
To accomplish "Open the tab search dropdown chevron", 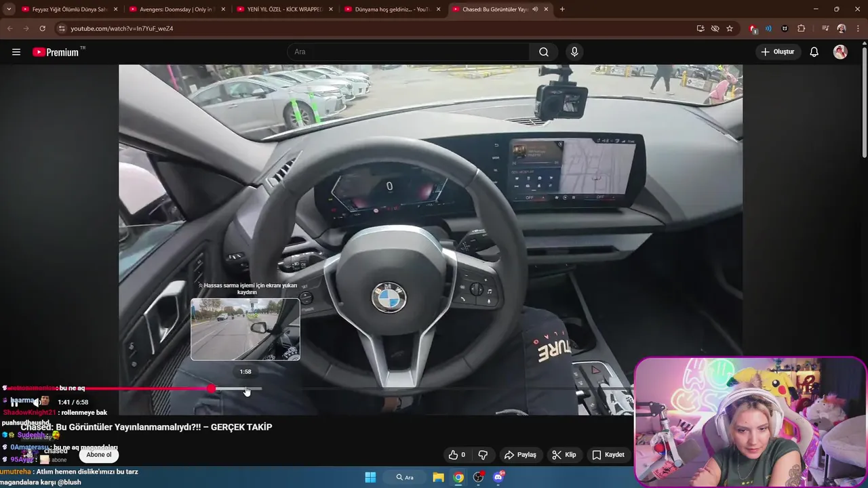I will click(9, 9).
